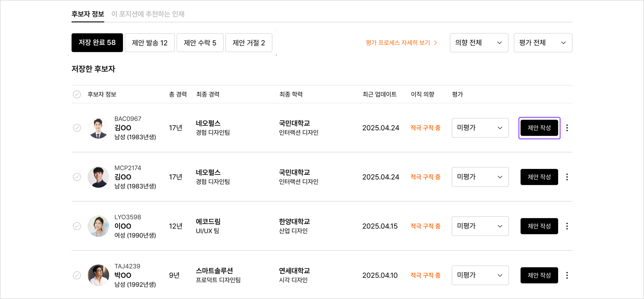Check the row for candidate LYO3598
Viewport: 644px width, 299px height.
click(77, 226)
